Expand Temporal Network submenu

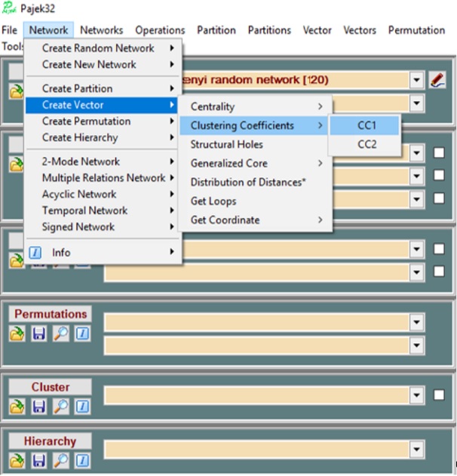point(103,210)
